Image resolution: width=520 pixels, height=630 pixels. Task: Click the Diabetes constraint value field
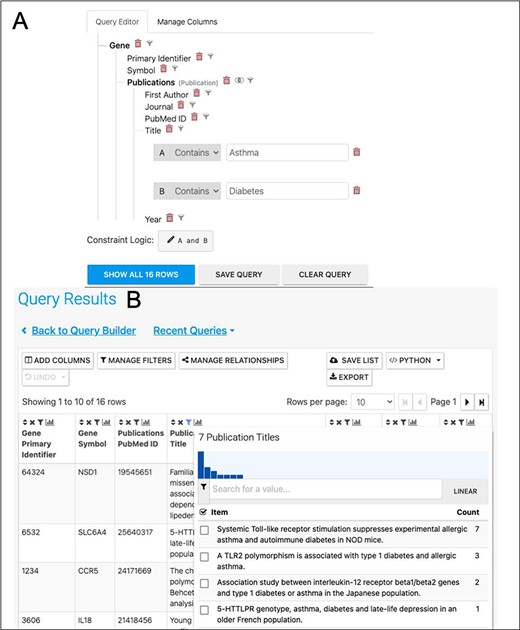coord(287,191)
